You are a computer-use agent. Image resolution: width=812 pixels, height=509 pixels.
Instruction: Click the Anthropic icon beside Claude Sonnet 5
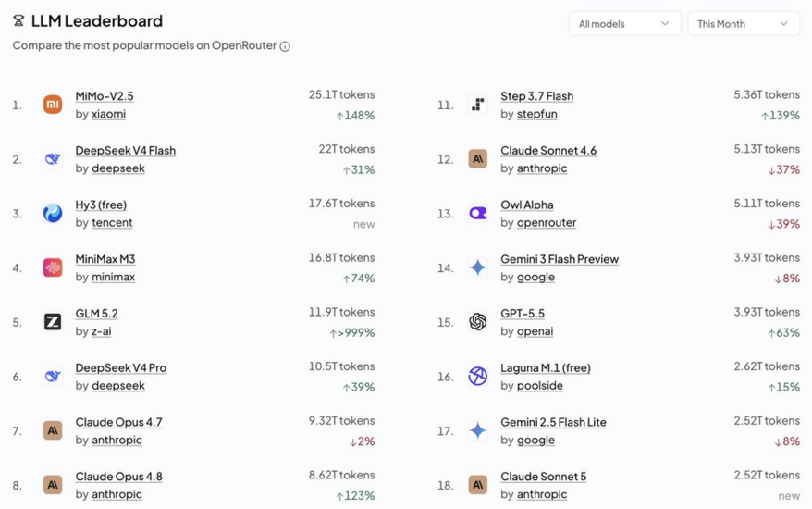[x=477, y=485]
